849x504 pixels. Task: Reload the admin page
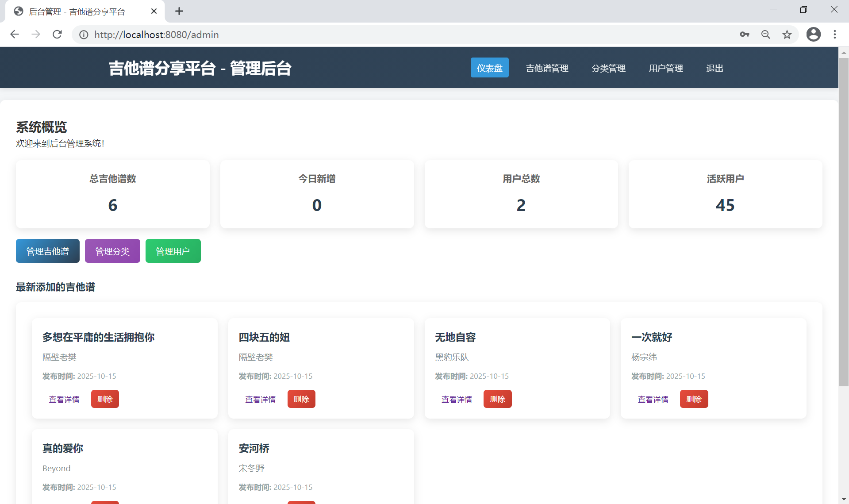[57, 35]
